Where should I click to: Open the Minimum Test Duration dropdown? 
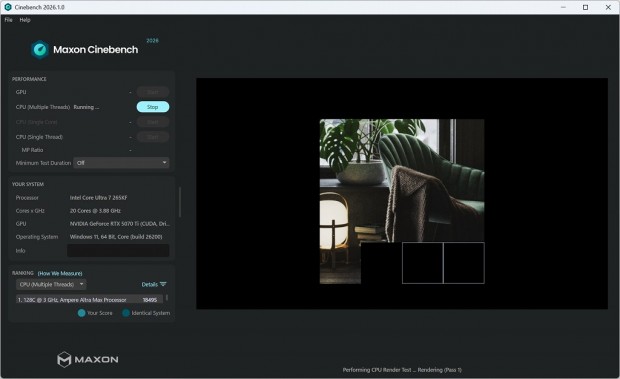[121, 162]
